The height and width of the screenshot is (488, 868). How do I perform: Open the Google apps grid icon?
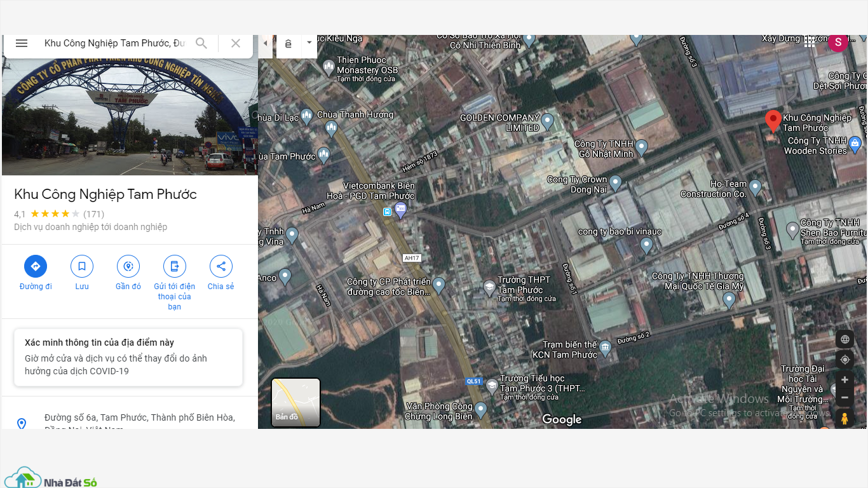pyautogui.click(x=810, y=42)
